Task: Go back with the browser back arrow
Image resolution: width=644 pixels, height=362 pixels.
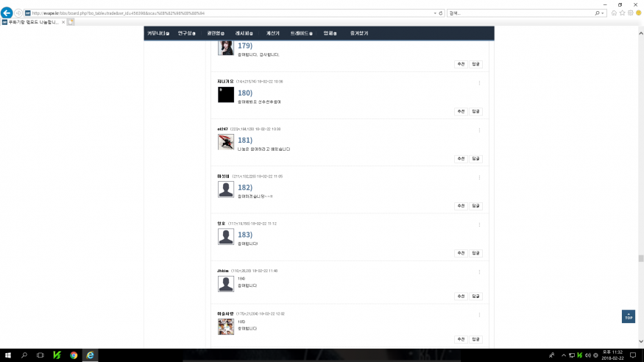Action: tap(7, 13)
